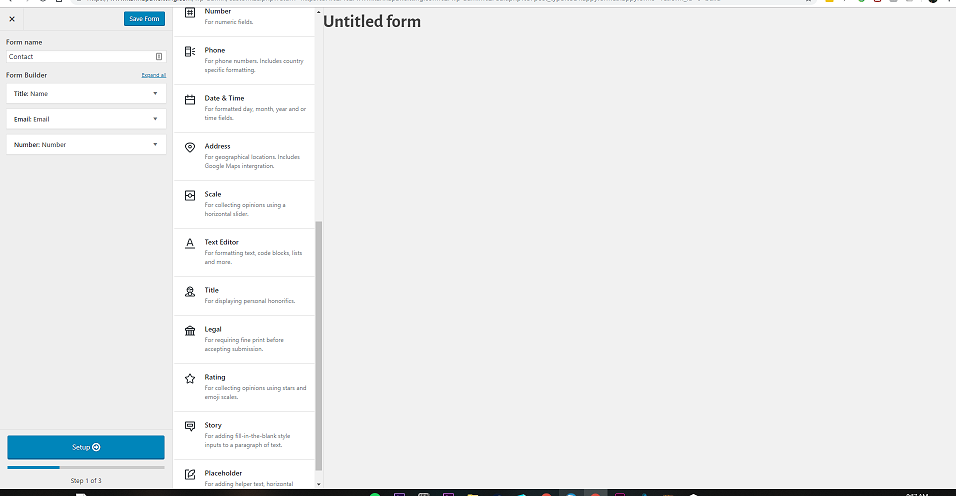Click 'For displaying personal honorifics.' description

point(249,301)
